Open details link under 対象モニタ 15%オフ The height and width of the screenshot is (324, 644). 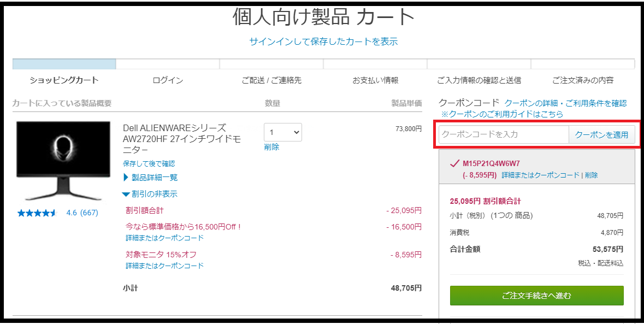[165, 266]
